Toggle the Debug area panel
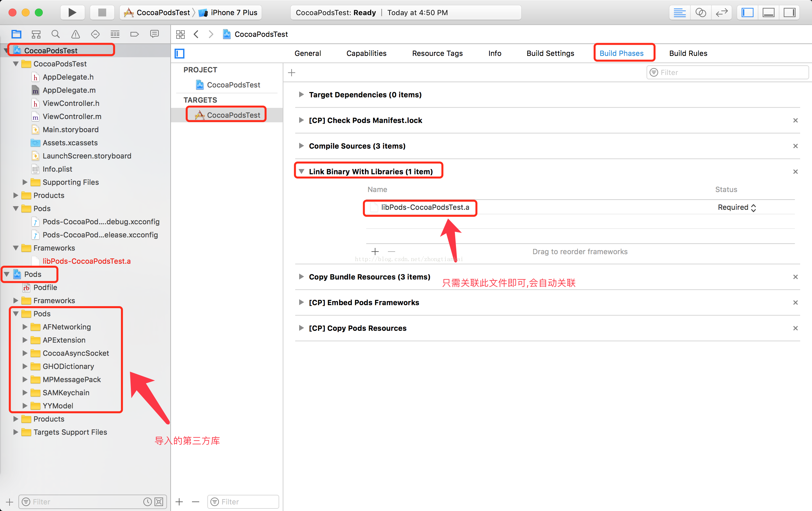This screenshot has height=511, width=812. point(769,13)
